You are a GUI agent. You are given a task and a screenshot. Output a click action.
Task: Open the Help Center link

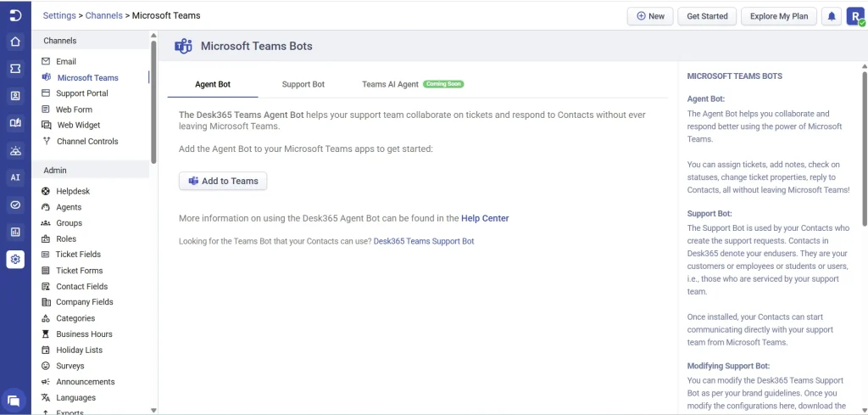(485, 218)
